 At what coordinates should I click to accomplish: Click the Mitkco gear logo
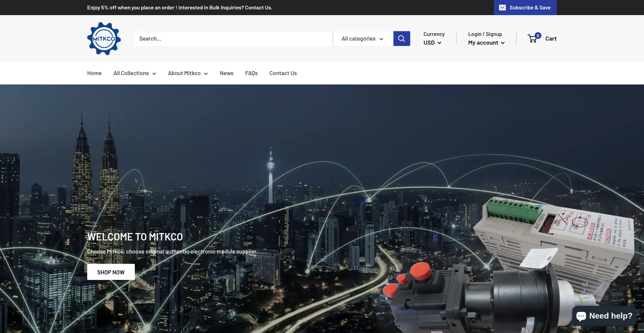[x=104, y=39]
